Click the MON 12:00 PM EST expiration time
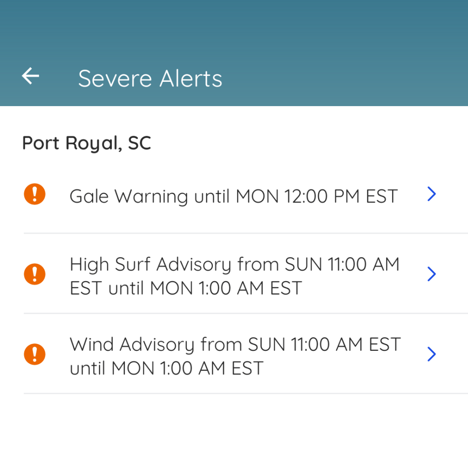This screenshot has width=468, height=476. 317,196
